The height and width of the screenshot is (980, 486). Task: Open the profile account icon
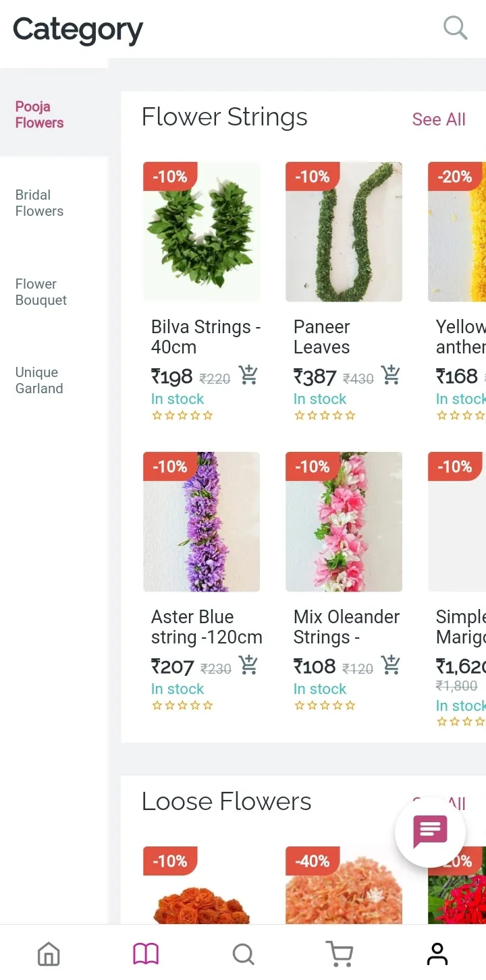pos(437,954)
